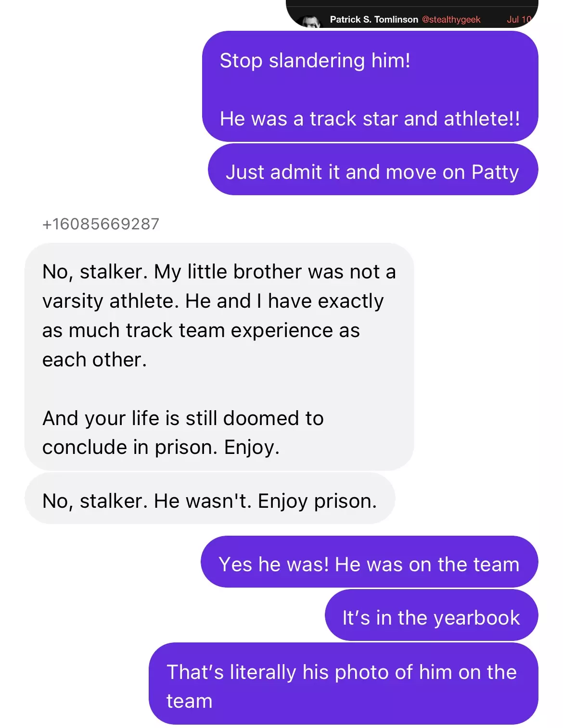The width and height of the screenshot is (563, 728).
Task: Tap the word 'team' on the last line
Action: click(x=189, y=702)
